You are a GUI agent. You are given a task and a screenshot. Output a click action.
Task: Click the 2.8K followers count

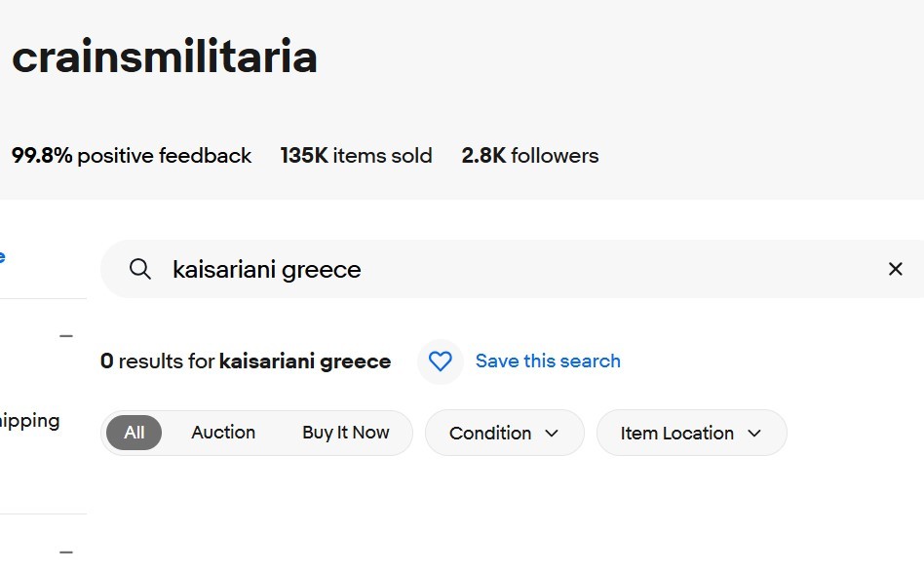530,156
